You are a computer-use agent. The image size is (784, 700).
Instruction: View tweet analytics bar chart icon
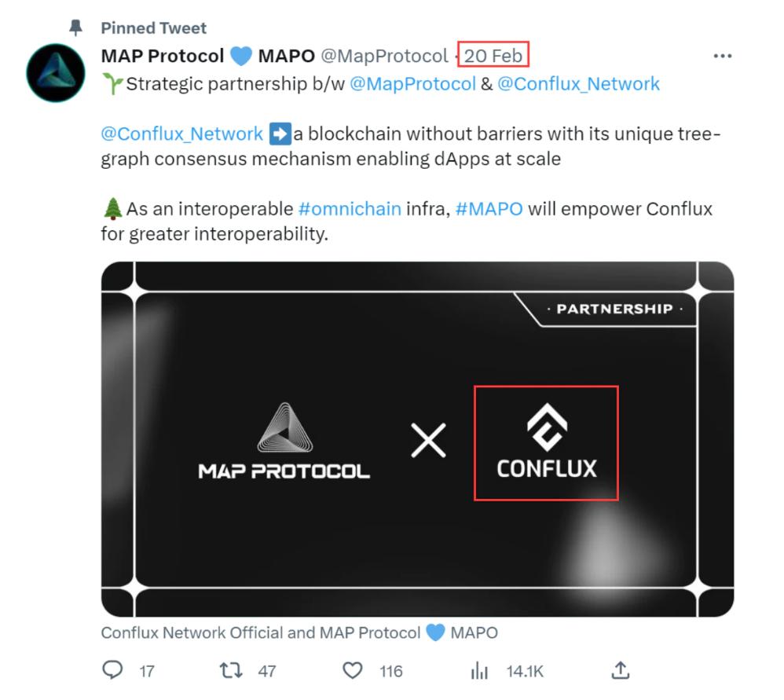(479, 670)
